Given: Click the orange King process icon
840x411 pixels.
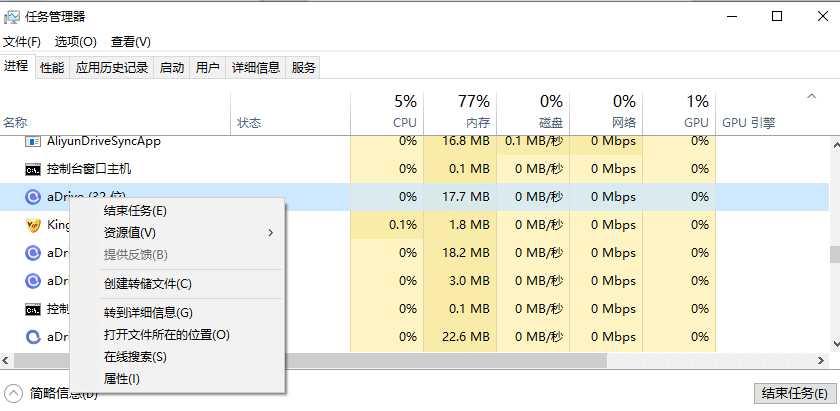Looking at the screenshot, I should (32, 225).
